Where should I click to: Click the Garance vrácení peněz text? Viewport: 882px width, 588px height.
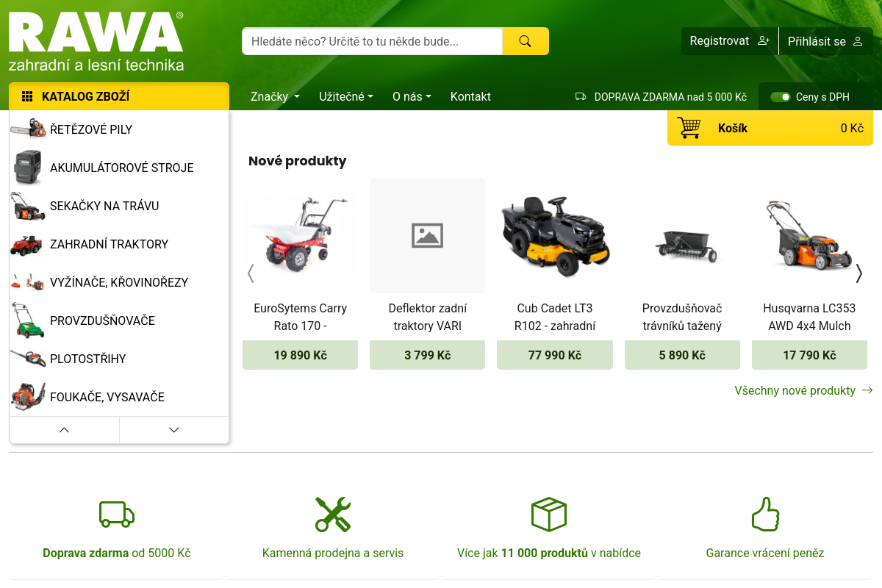[765, 553]
